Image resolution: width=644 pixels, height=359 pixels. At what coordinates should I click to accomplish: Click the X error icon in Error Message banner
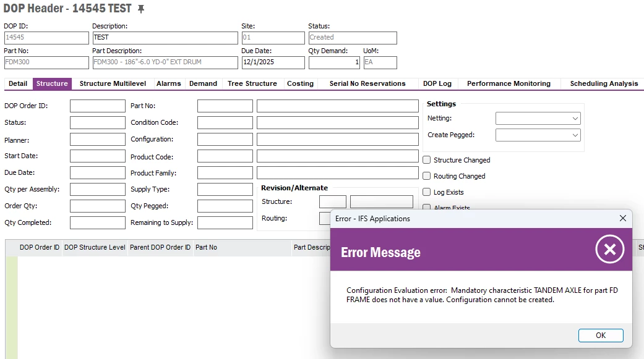click(609, 249)
